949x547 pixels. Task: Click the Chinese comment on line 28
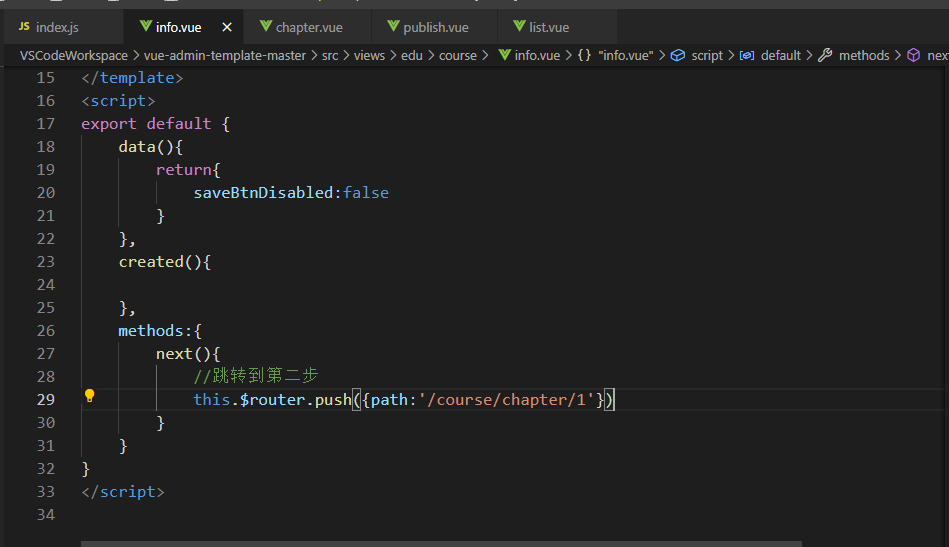point(256,376)
